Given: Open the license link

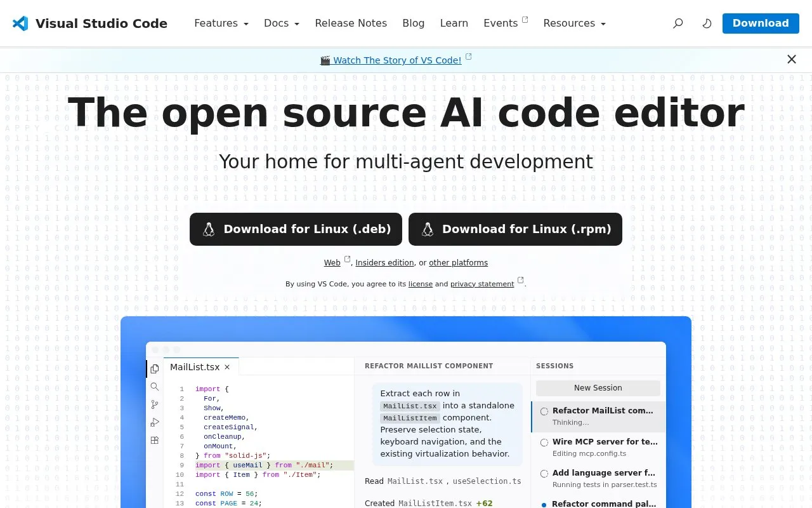Looking at the screenshot, I should point(421,284).
